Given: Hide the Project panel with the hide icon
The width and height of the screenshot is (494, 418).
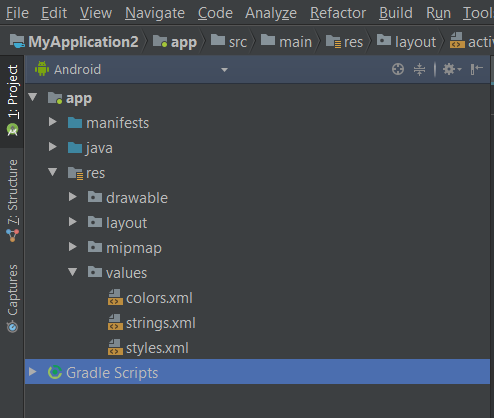Looking at the screenshot, I should [477, 69].
